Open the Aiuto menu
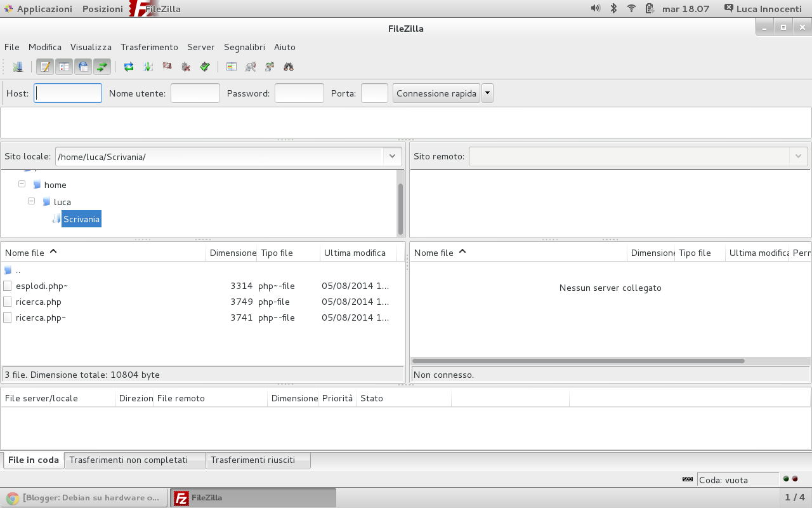The width and height of the screenshot is (812, 508). (285, 47)
